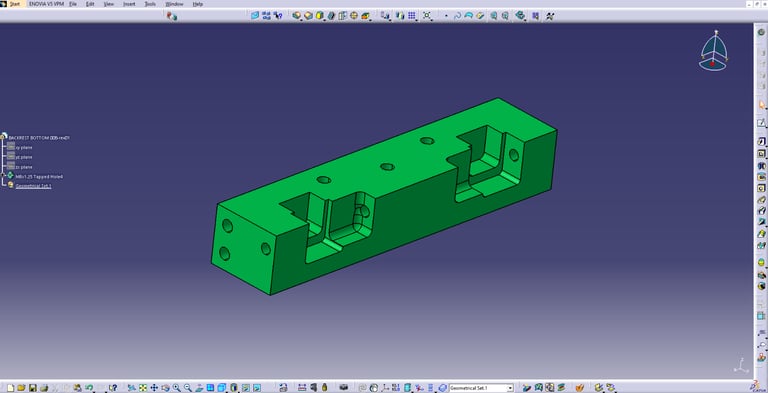The image size is (768, 393).
Task: Toggle the xy plane in the tree
Action: coord(20,147)
